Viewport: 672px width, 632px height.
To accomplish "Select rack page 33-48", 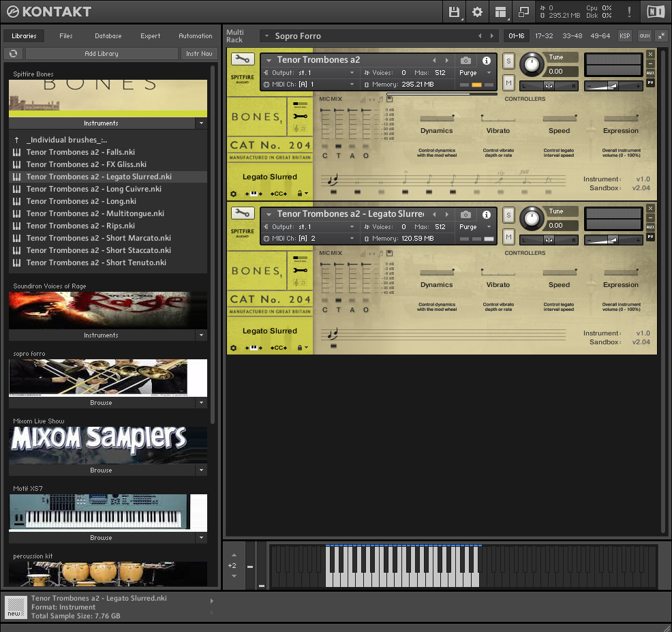I will point(572,35).
